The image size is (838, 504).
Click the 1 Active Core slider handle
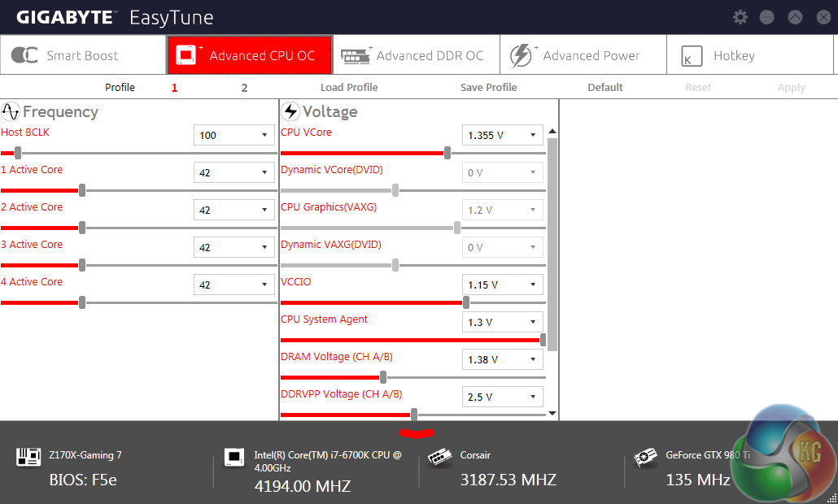click(82, 190)
